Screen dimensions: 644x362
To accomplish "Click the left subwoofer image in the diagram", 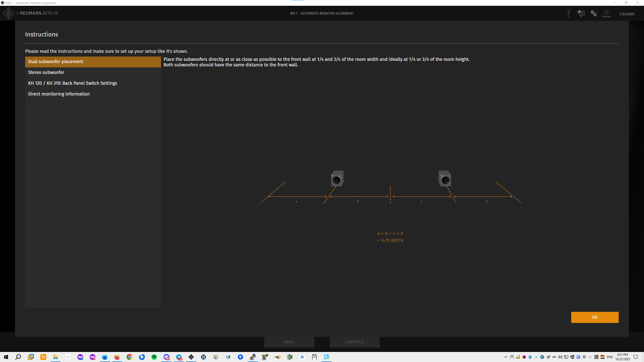I will pyautogui.click(x=337, y=179).
